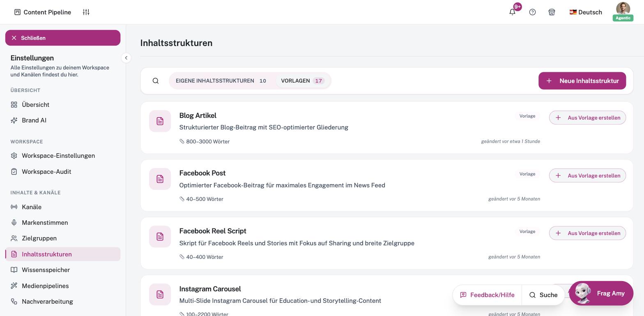
Task: Click the '800–3000 Wörter' label
Action: point(208,142)
